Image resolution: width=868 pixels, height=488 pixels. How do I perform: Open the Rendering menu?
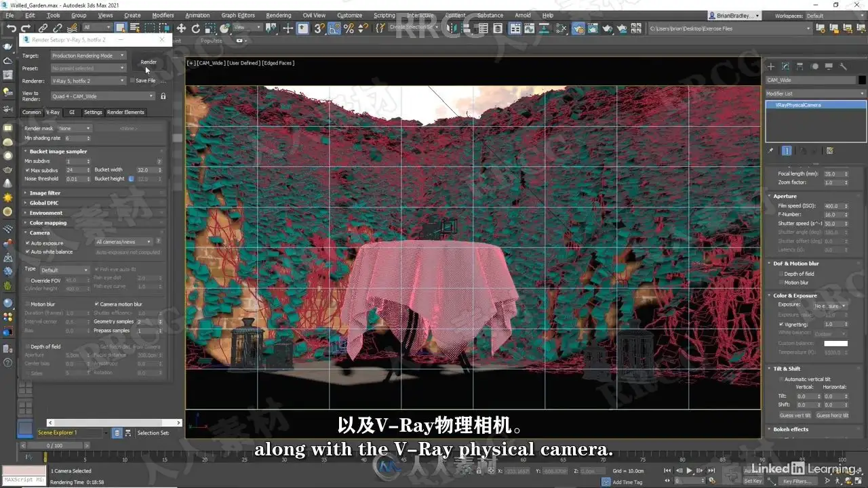(278, 15)
